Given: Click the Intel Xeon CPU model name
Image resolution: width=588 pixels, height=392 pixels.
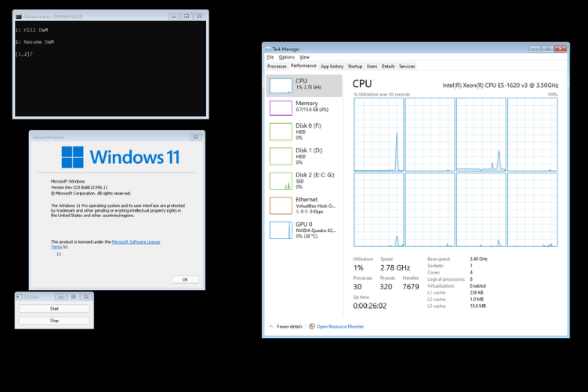Looking at the screenshot, I should point(500,85).
